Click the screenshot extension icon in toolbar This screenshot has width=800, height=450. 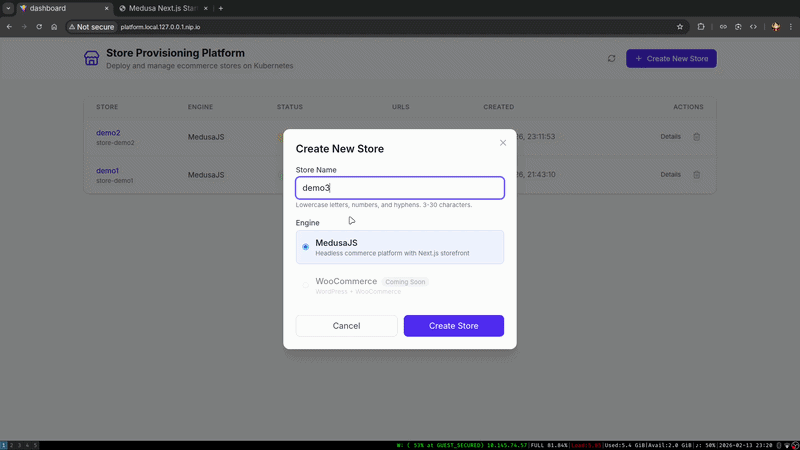(738, 27)
